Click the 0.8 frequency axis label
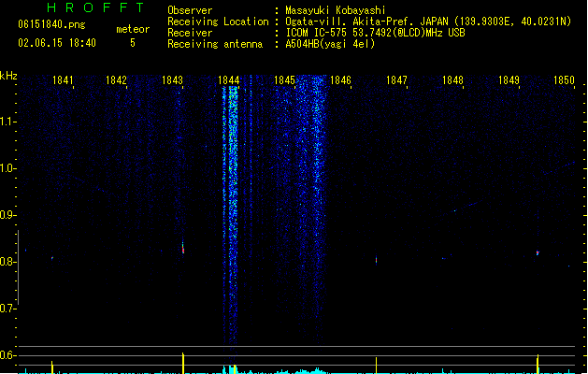Viewport: 588px width, 374px height. pyautogui.click(x=8, y=262)
